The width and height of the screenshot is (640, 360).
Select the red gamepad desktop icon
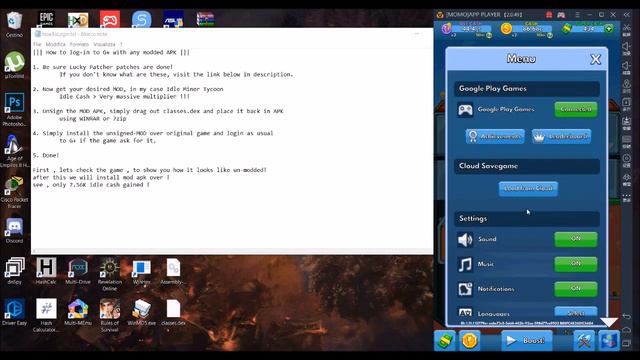tap(110, 19)
